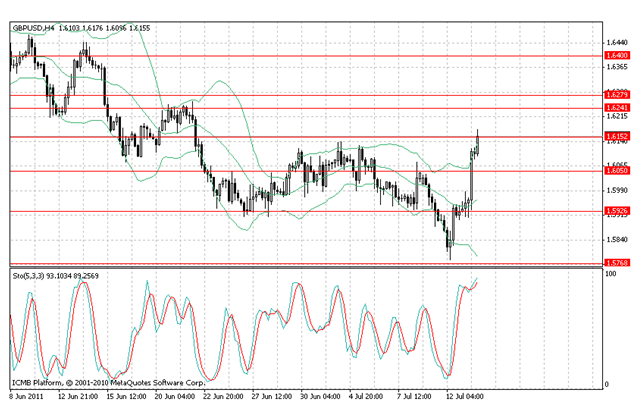Image resolution: width=642 pixels, height=410 pixels.
Task: Select the red horizontal line at 1.6400
Action: coord(300,56)
